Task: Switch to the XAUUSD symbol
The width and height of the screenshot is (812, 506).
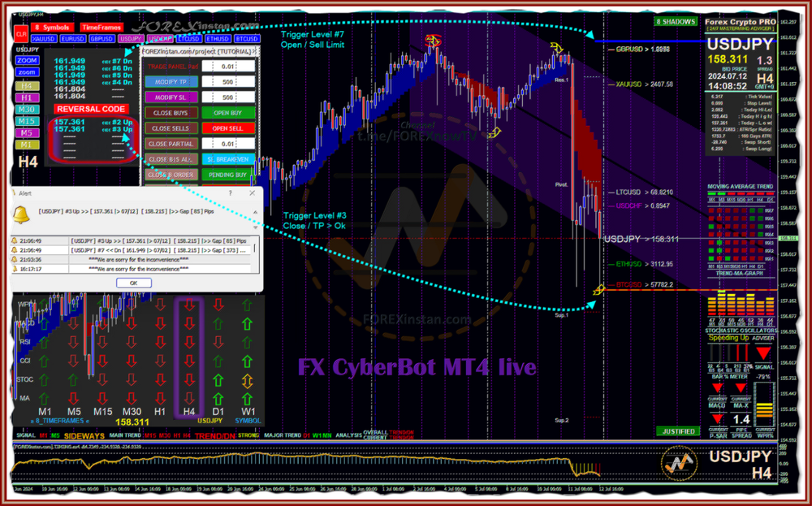Action: point(44,39)
